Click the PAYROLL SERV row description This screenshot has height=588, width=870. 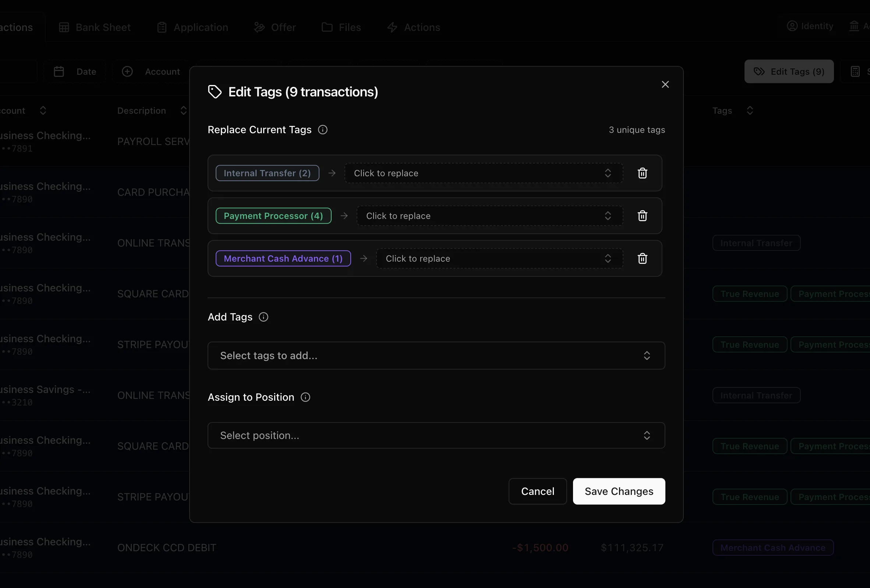point(153,141)
